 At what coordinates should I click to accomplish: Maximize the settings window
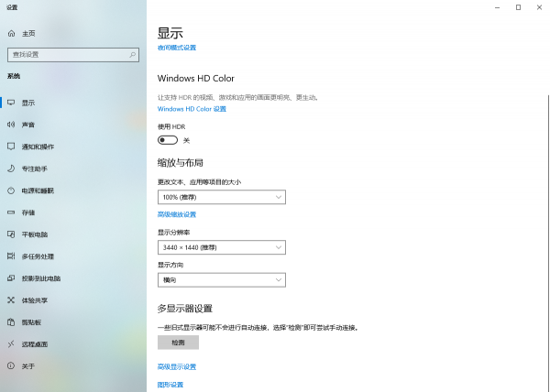click(x=518, y=7)
